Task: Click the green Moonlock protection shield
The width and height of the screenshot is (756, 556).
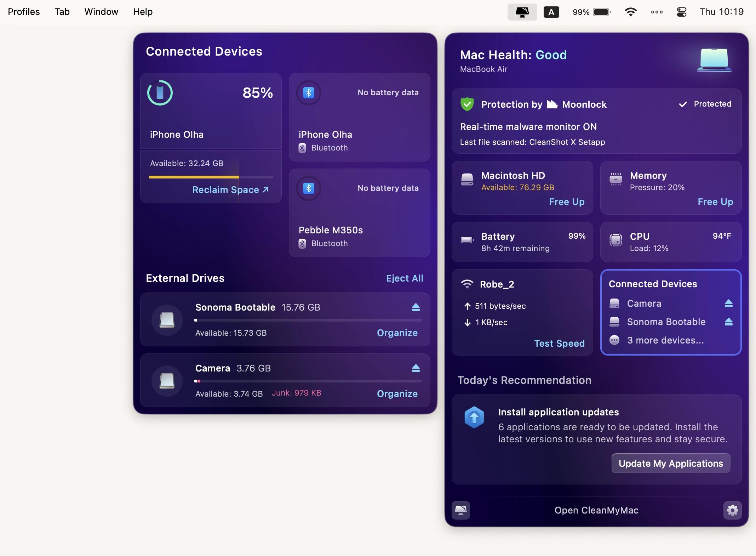Action: click(x=467, y=104)
